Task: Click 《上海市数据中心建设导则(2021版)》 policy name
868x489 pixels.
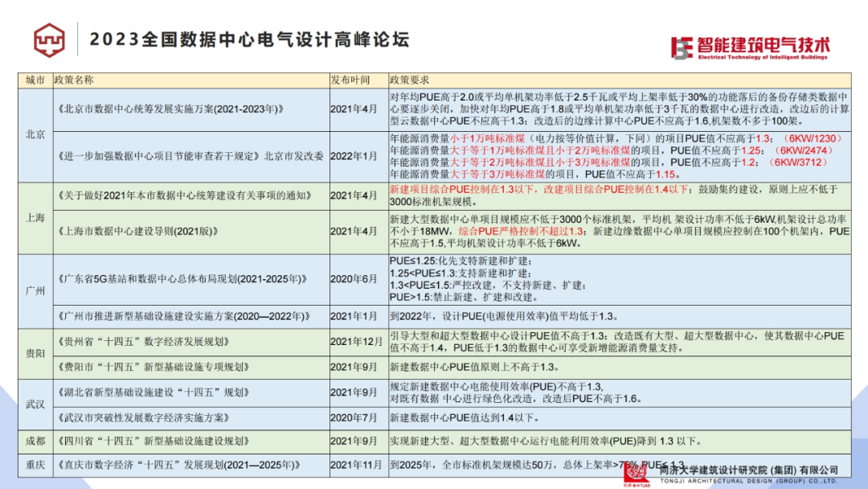Action: click(138, 232)
